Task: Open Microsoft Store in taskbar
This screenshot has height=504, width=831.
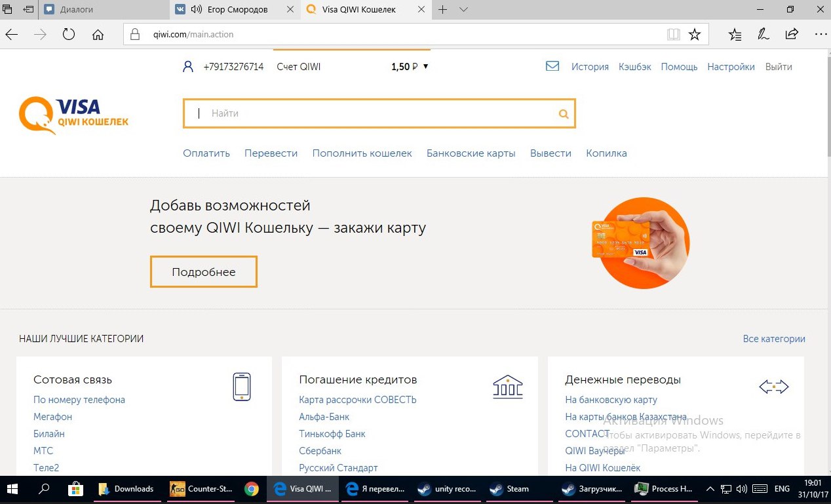Action: (x=75, y=489)
